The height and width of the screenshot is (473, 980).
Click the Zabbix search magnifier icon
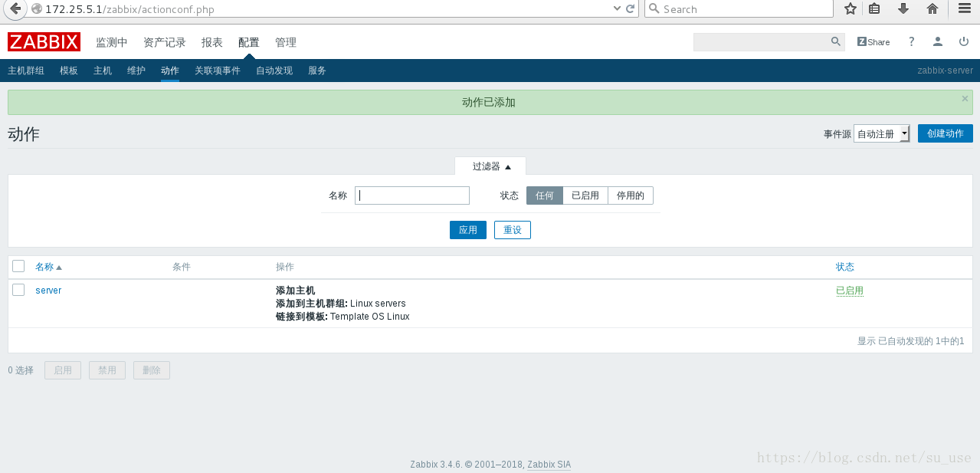[x=836, y=42]
